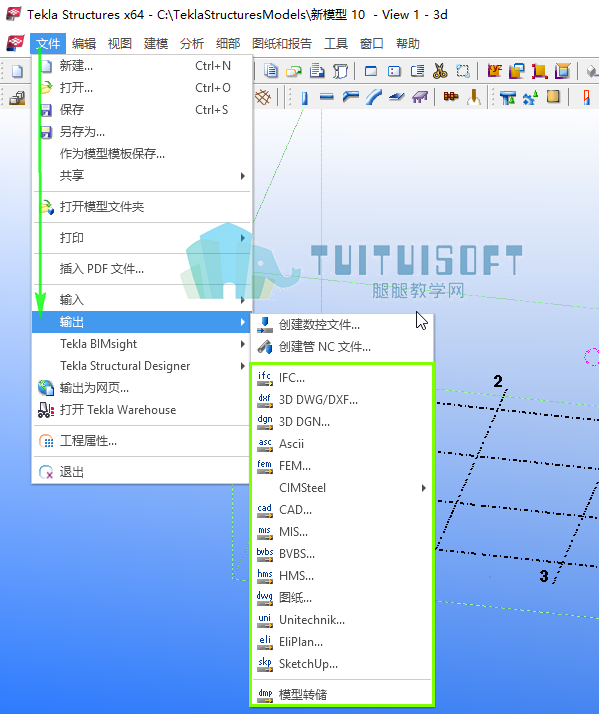Choose 保存 from the file menu
Image resolution: width=599 pixels, height=714 pixels.
pos(142,110)
